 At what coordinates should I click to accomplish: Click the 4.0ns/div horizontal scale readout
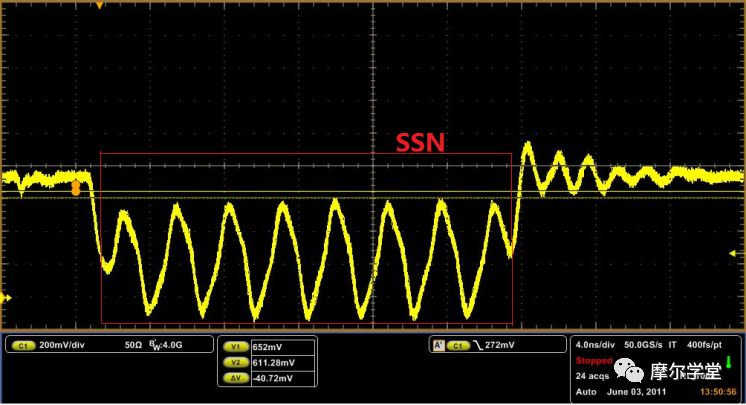click(595, 345)
